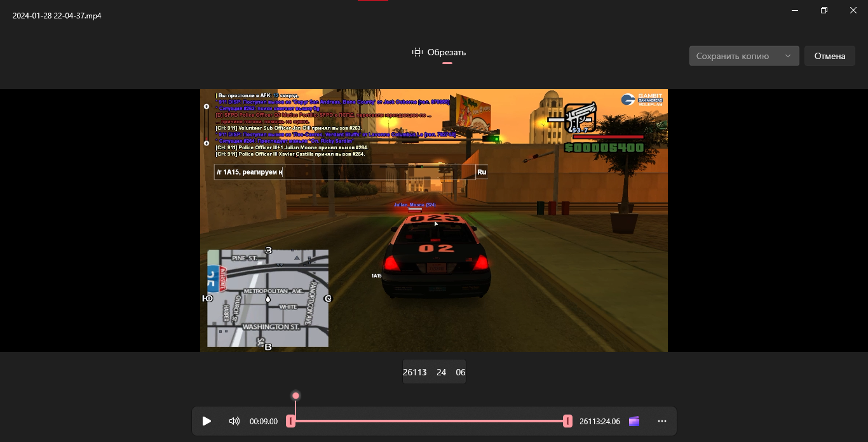Open the three-dots more options menu
The width and height of the screenshot is (868, 442).
point(662,421)
